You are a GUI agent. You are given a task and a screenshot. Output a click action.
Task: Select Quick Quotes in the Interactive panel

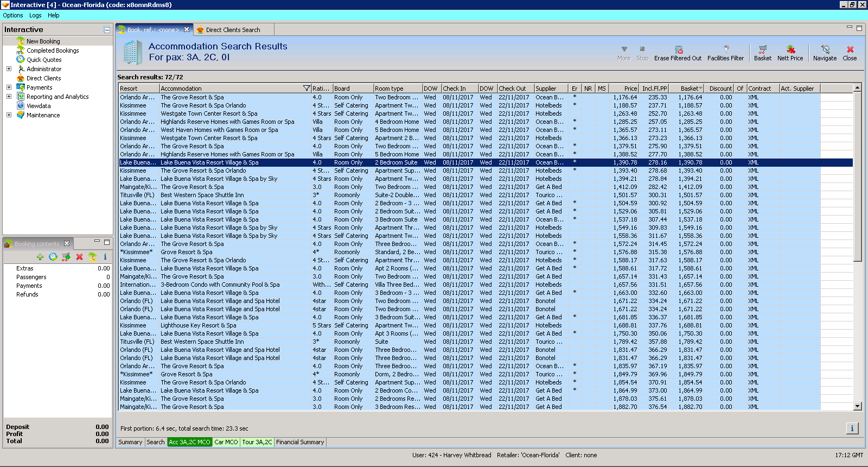[x=44, y=60]
